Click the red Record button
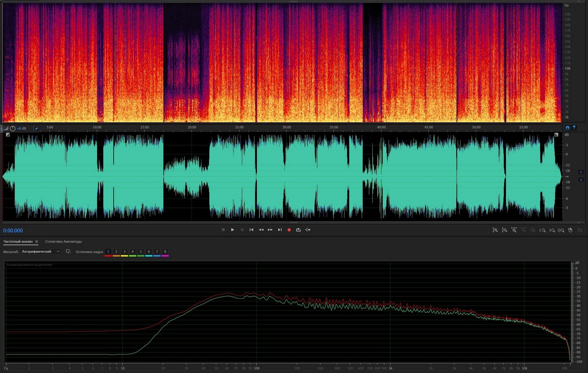 tap(289, 230)
